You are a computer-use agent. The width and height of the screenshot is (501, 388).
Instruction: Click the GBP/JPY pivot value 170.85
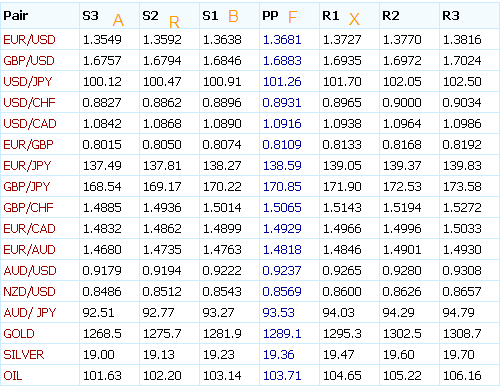click(282, 187)
